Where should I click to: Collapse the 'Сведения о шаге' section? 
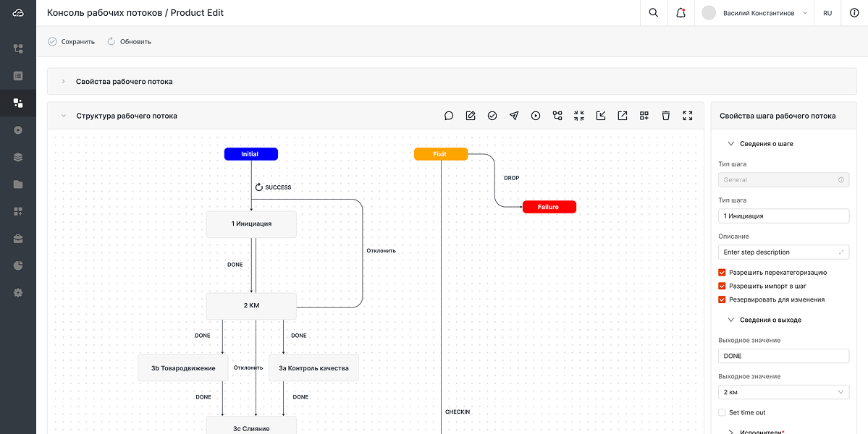point(730,144)
